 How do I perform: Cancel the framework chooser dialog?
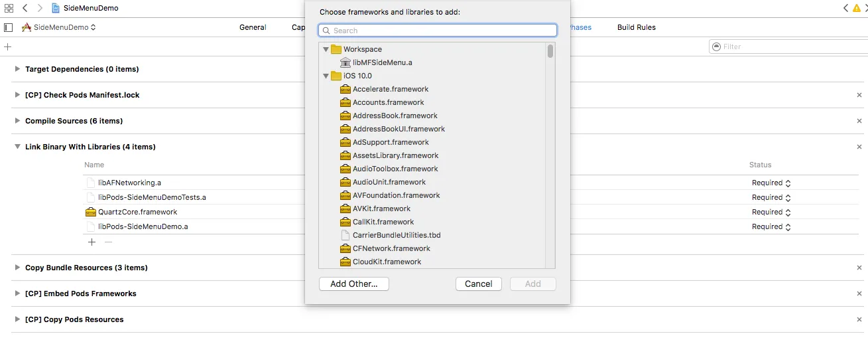tap(479, 284)
